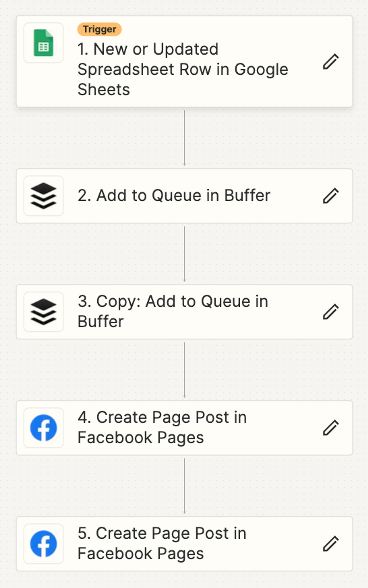Image resolution: width=368 pixels, height=588 pixels.
Task: Select the '2. Add to Queue in Buffer' step
Action: [x=174, y=196]
